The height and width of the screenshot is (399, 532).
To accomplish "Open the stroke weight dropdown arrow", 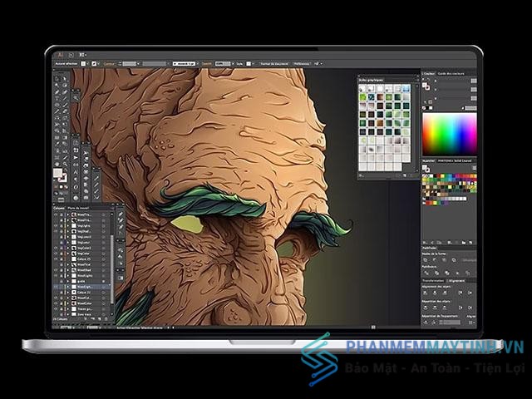I will [x=138, y=64].
